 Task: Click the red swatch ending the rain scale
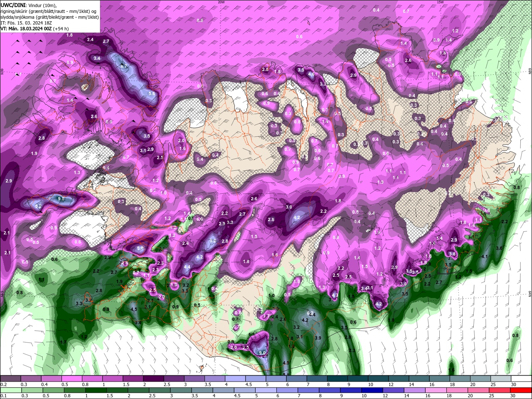point(521,390)
